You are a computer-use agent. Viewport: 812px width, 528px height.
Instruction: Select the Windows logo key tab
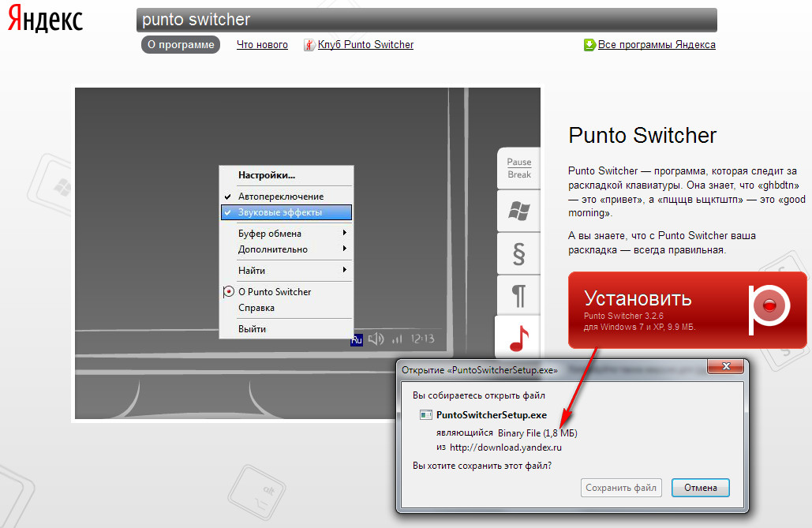pos(518,211)
